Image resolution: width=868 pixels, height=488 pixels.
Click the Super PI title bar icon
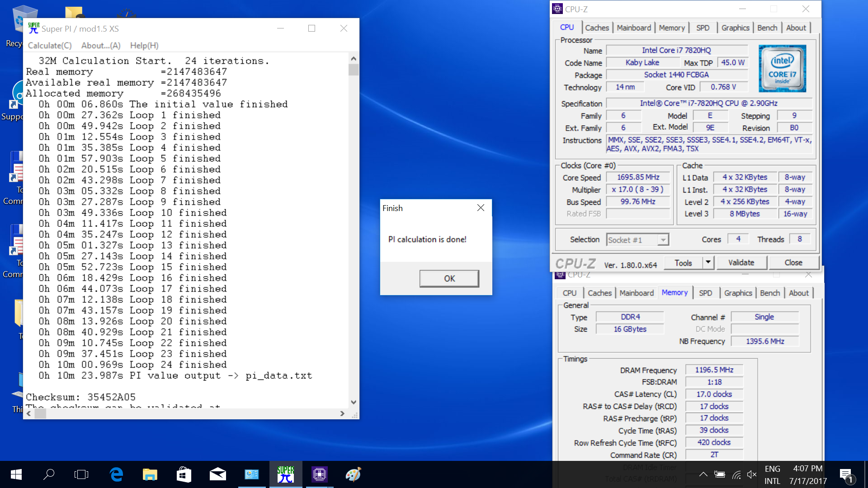tap(33, 28)
